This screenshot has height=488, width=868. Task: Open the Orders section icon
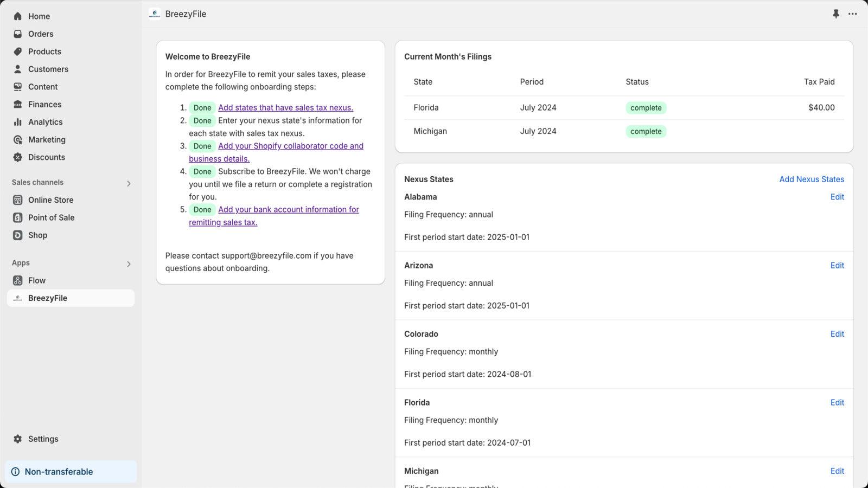17,34
